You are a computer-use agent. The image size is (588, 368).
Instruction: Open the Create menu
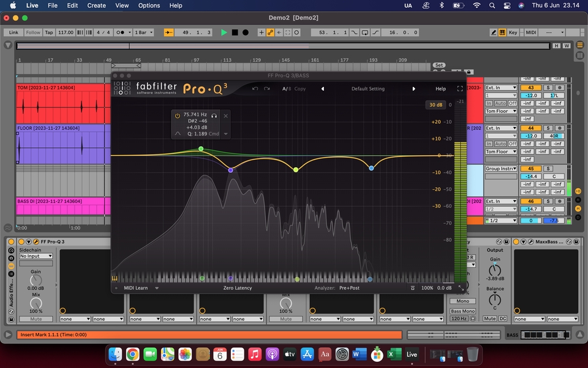(96, 6)
